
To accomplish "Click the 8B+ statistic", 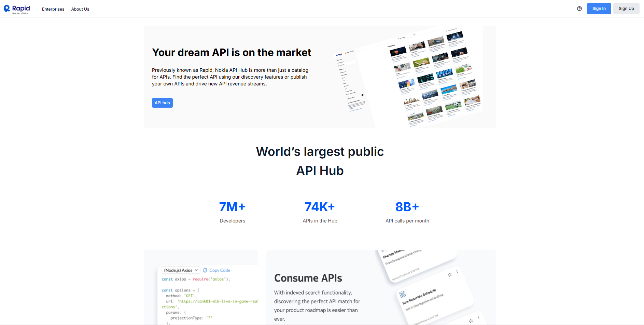I will click(407, 207).
